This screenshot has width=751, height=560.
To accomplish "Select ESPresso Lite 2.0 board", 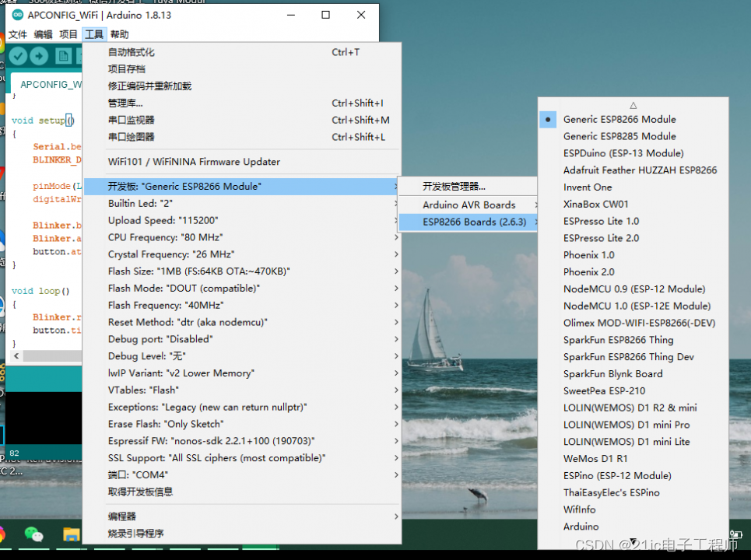I will click(633, 238).
